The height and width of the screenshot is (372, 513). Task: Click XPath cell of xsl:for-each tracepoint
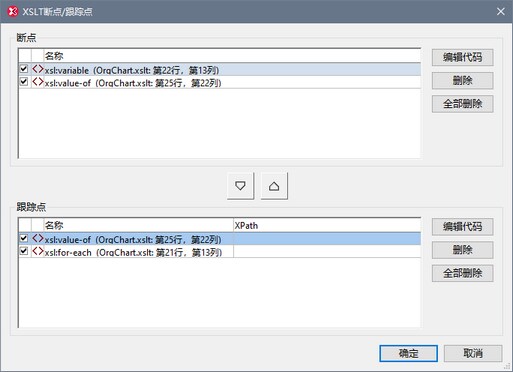(x=327, y=252)
